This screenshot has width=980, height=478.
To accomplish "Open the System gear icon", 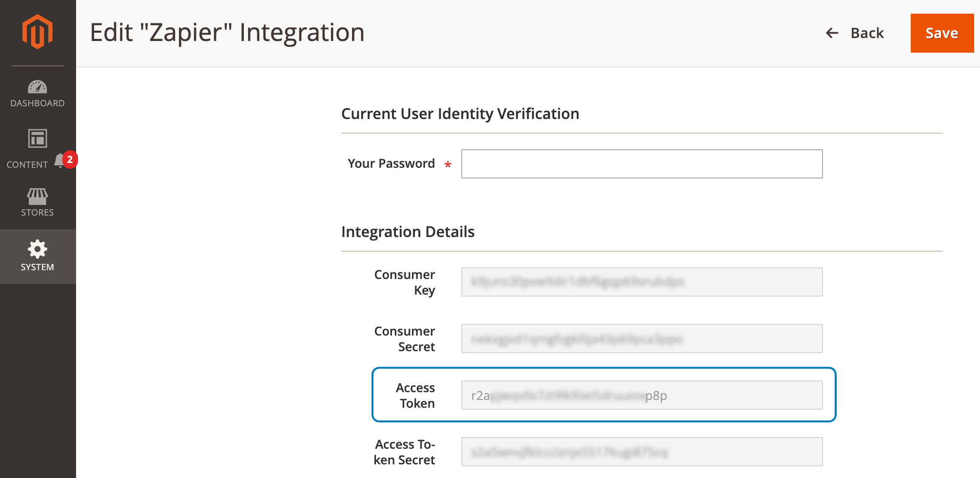I will pyautogui.click(x=38, y=249).
